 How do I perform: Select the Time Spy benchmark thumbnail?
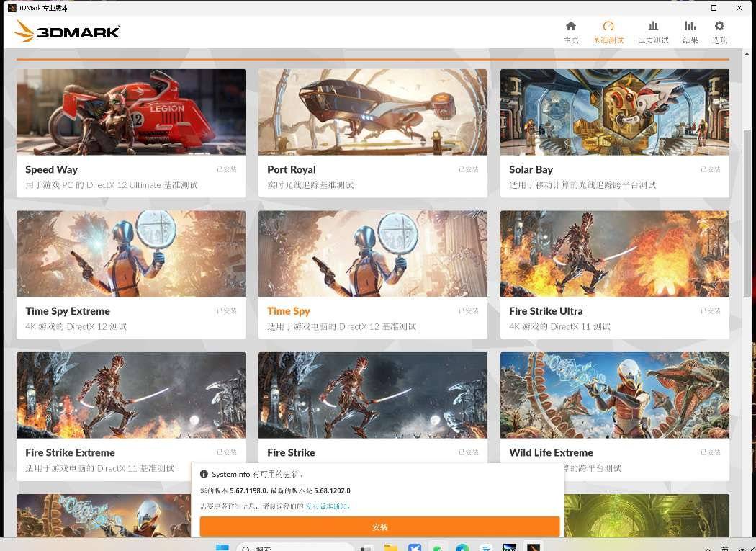[373, 254]
